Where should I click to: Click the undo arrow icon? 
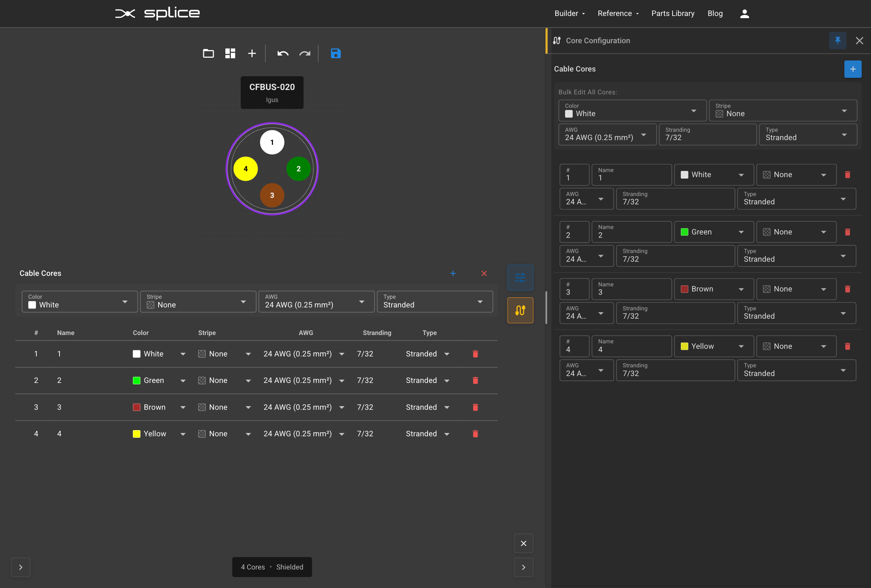click(283, 54)
